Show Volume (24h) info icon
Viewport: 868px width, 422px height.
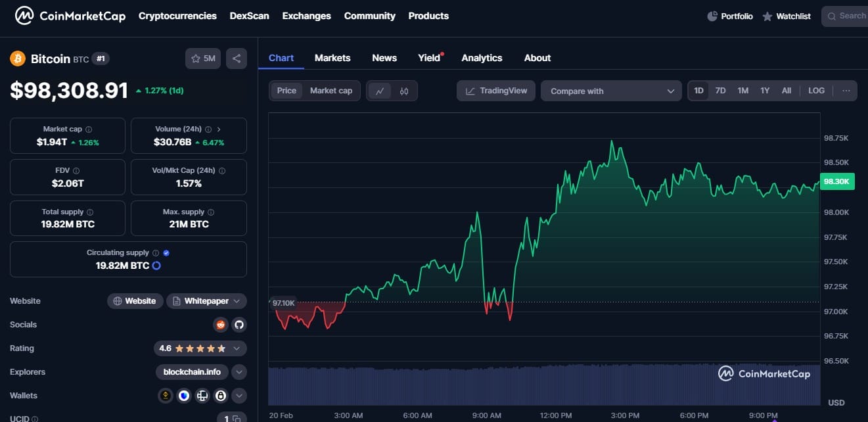(x=208, y=129)
